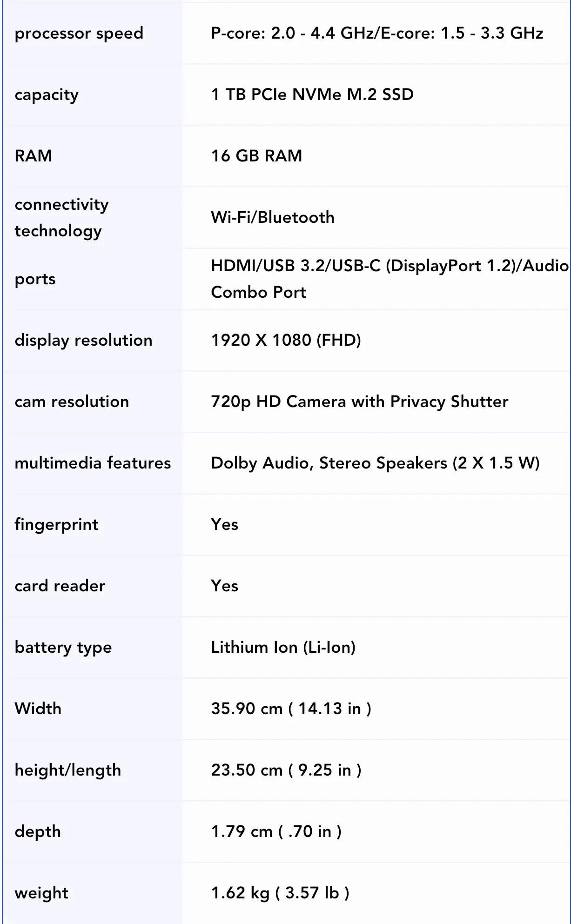571x924 pixels.
Task: Click the 720p HD Camera value
Action: tap(360, 402)
